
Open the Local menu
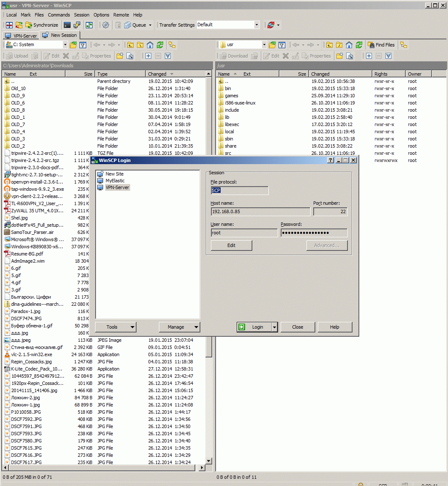tap(11, 15)
